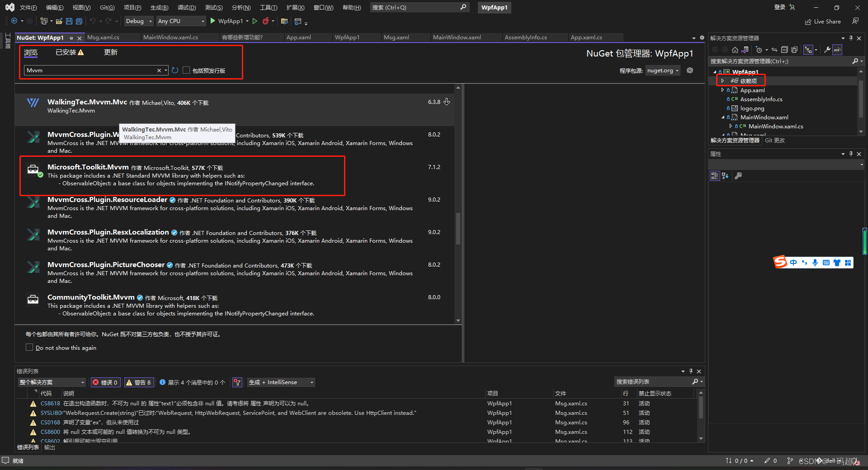The width and height of the screenshot is (868, 470).
Task: Collapse MainWindow.xaml node
Action: [722, 117]
